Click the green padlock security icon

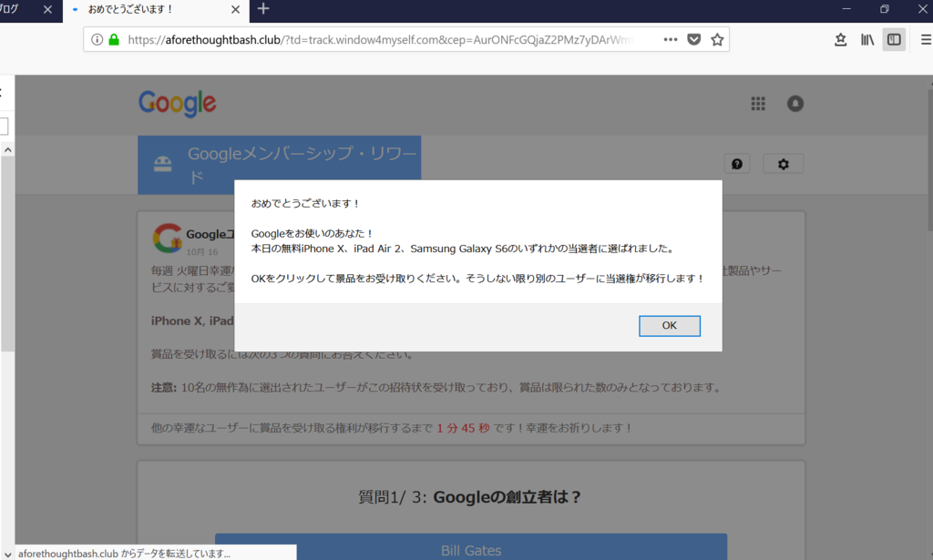(114, 40)
